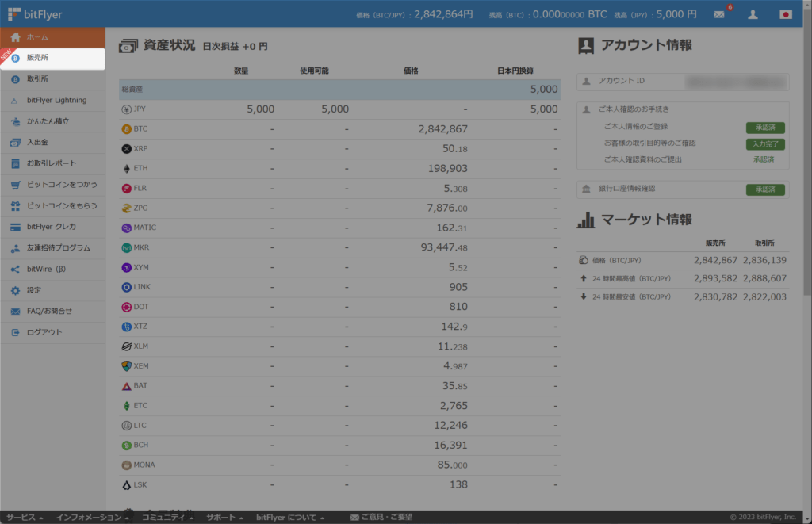Click 承認済 button beside ご本人情報のご登録
The height and width of the screenshot is (524, 812).
(765, 128)
